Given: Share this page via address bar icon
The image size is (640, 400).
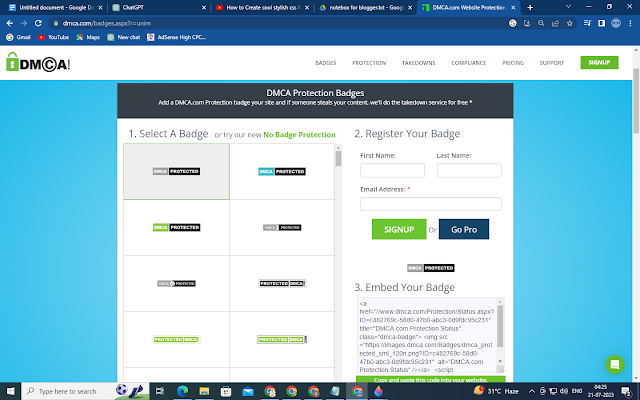Looking at the screenshot, I should coord(555,23).
